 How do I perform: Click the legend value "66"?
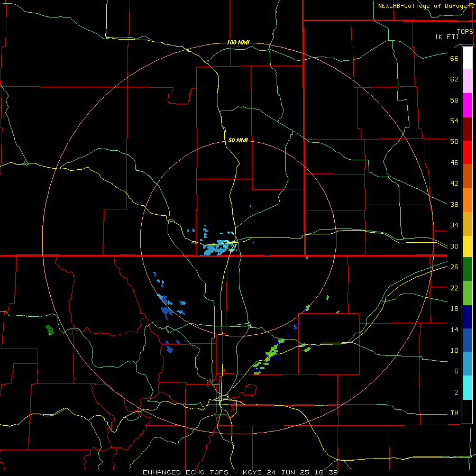click(454, 58)
